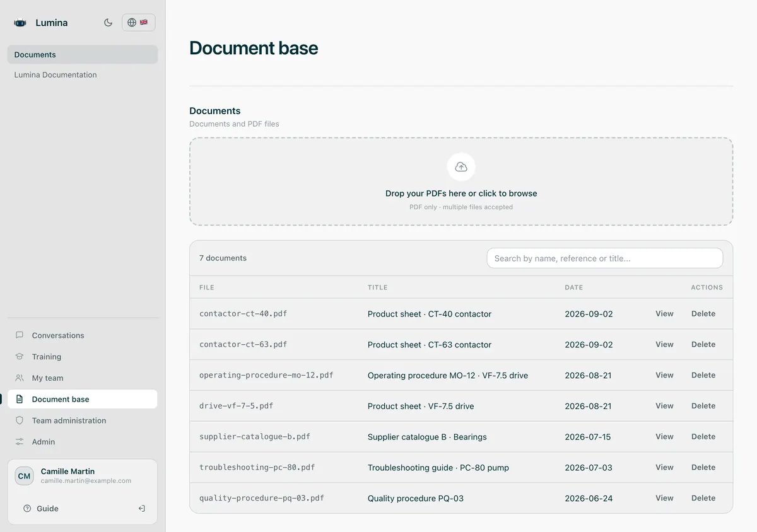Click title Product sheet · CT-40 contactor
Screen dimensions: 757x532
pyautogui.click(x=430, y=314)
